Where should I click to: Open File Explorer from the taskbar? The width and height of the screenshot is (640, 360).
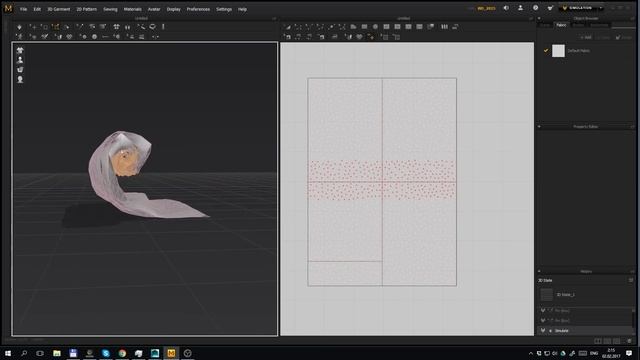57,353
